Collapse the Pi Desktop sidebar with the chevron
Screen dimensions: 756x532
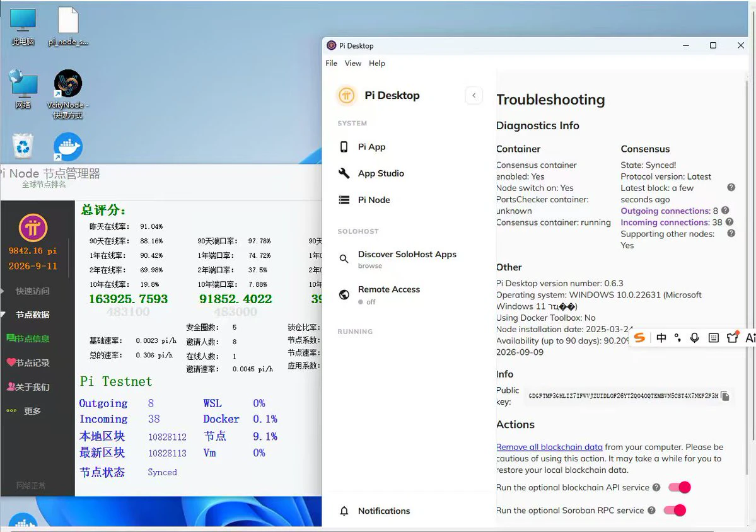coord(474,95)
